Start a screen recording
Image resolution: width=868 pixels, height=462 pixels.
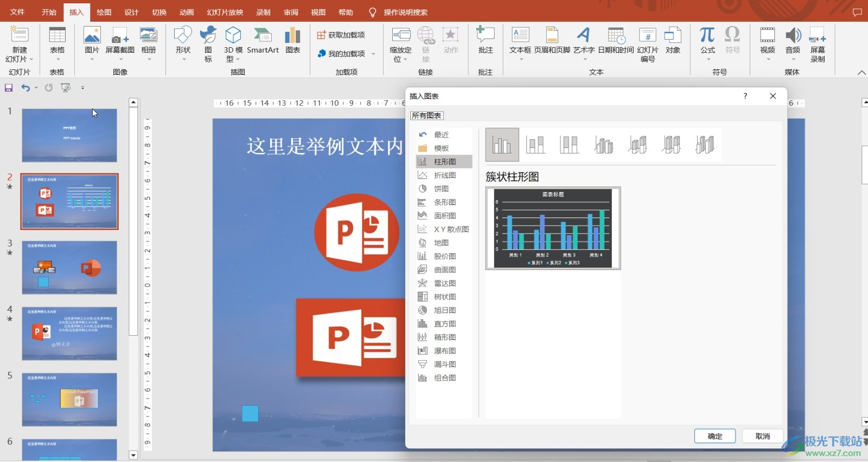pyautogui.click(x=818, y=44)
